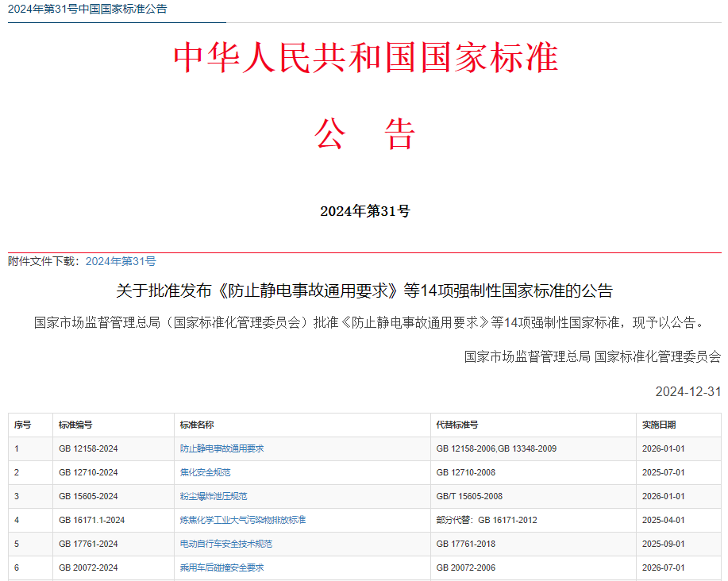The width and height of the screenshot is (728, 581).
Task: Open the 焦化安全规范 standard link
Action: pyautogui.click(x=205, y=472)
